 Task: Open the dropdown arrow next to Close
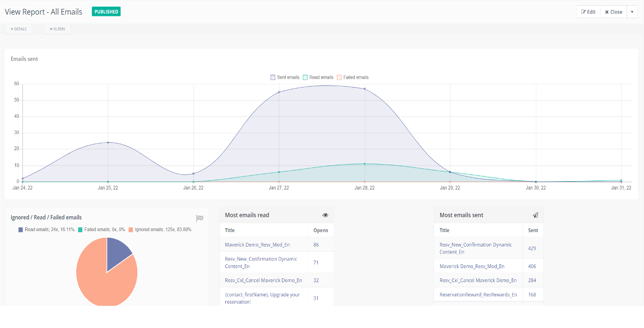[x=632, y=12]
